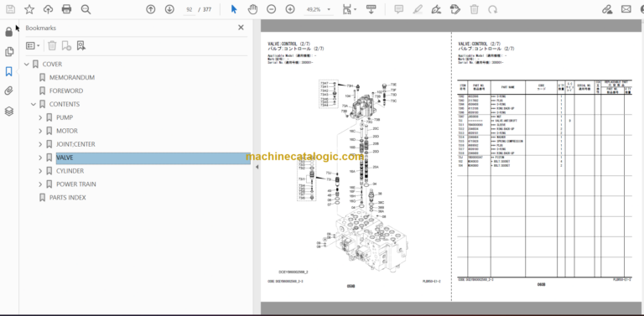Open the JOINT;CENTER bookmark
Viewport: 644px width, 316px height.
pos(75,144)
